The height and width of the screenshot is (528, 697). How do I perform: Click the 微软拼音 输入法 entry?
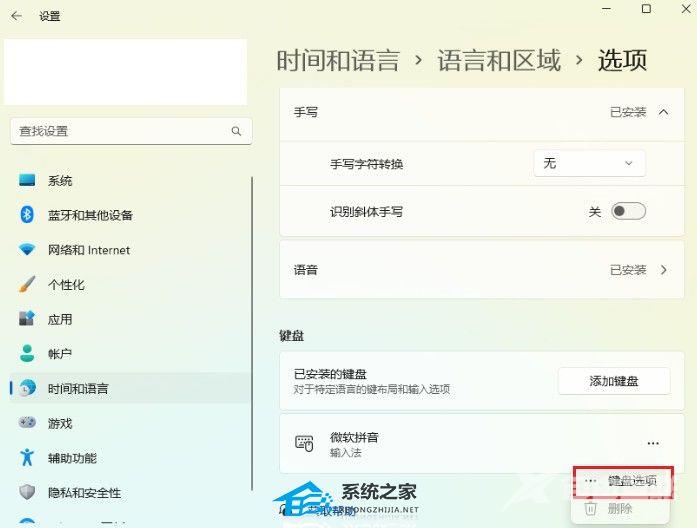click(482, 444)
